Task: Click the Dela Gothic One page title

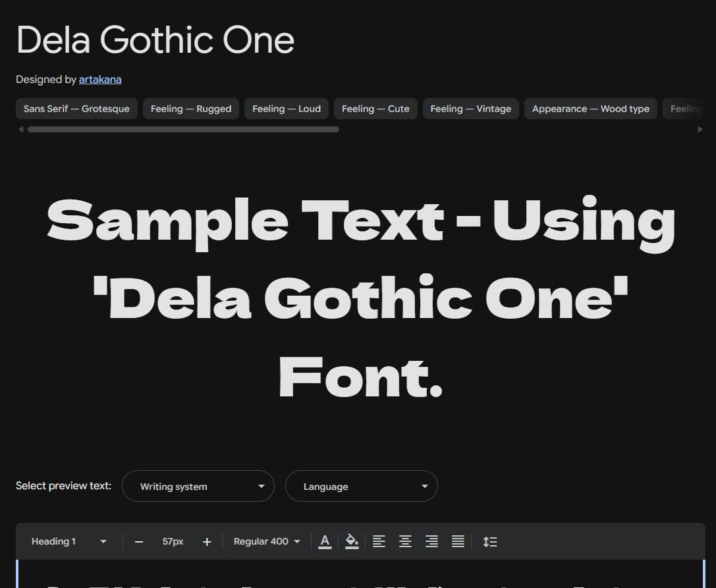Action: coord(155,40)
